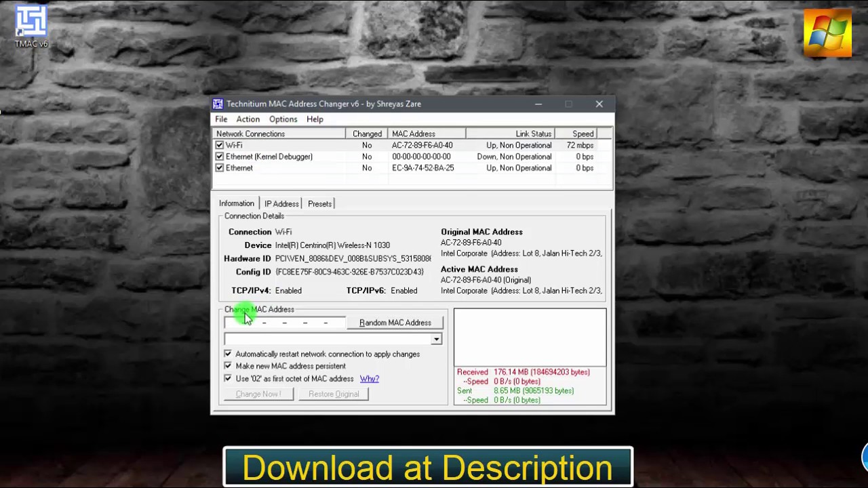
Task: Click the Download at Description banner
Action: [x=428, y=467]
